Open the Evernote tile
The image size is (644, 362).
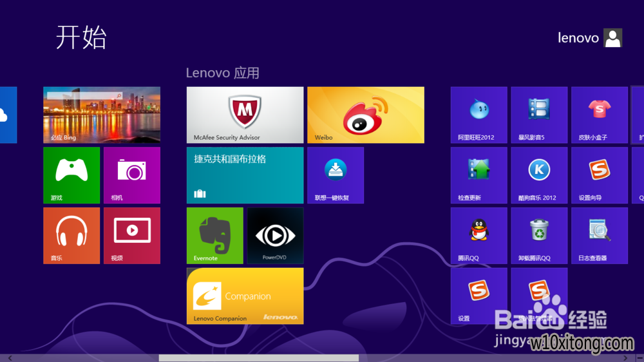coord(215,236)
